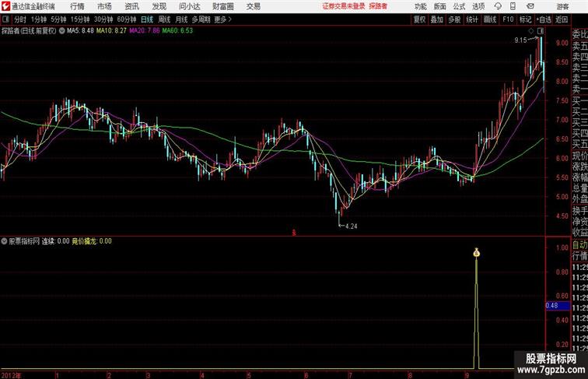Open the 版面 menu
This screenshot has height=379, width=588.
click(440, 6)
